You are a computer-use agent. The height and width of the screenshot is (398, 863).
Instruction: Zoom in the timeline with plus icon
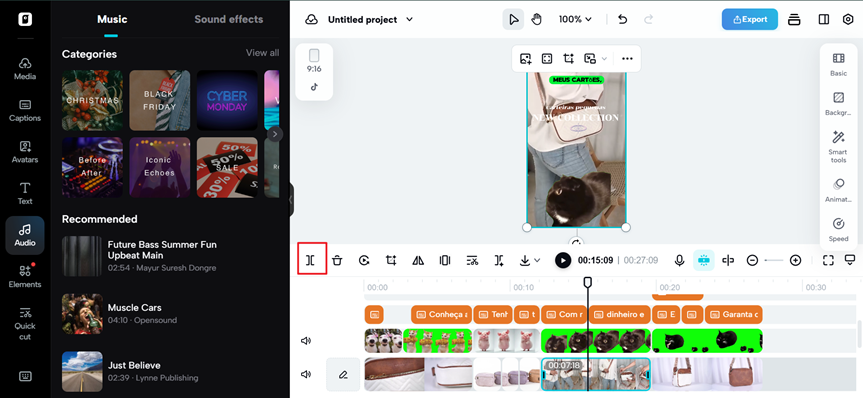(795, 260)
